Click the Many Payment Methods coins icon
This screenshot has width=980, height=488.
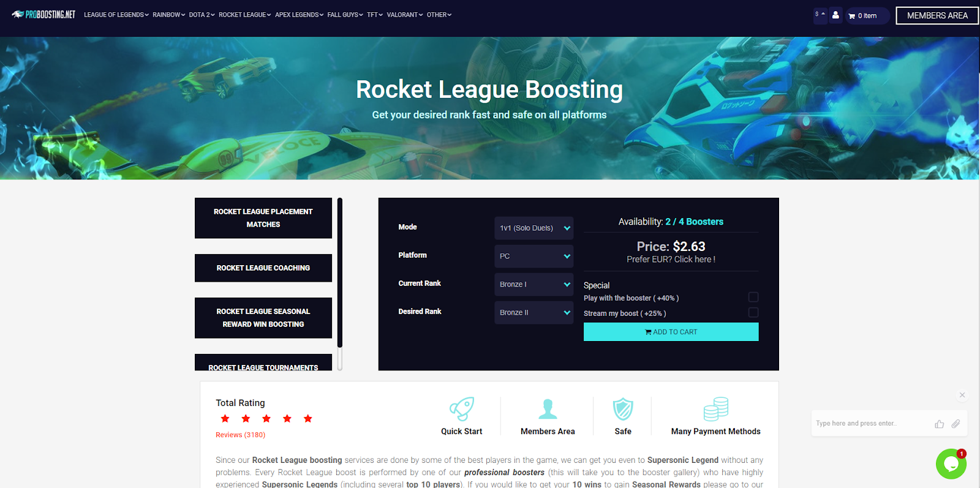click(715, 409)
